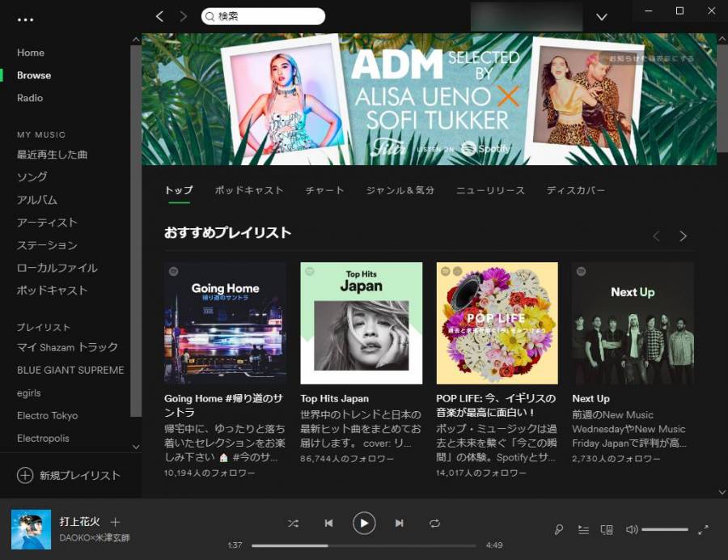Mute the volume speaker icon
Screen dimensions: 728x560
pyautogui.click(x=632, y=529)
